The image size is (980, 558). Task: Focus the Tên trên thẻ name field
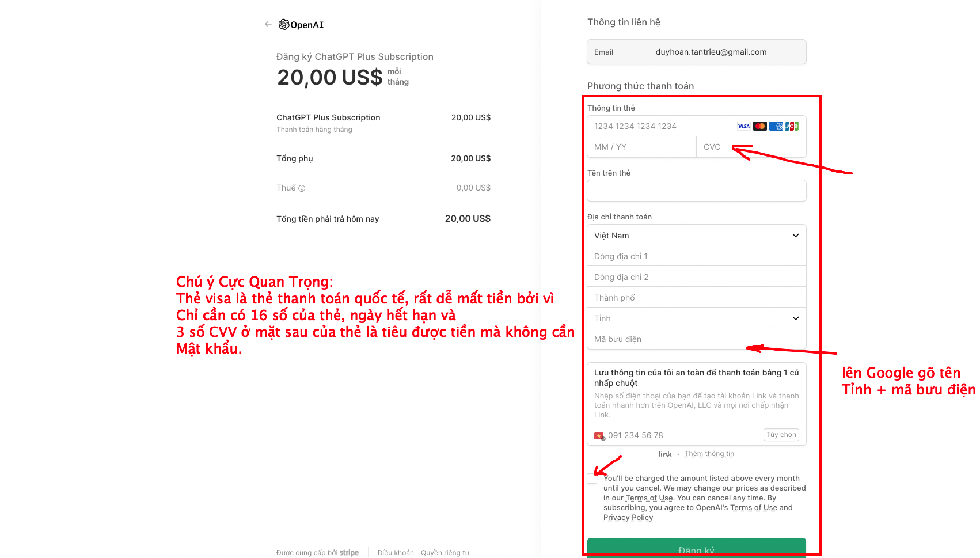tap(697, 191)
